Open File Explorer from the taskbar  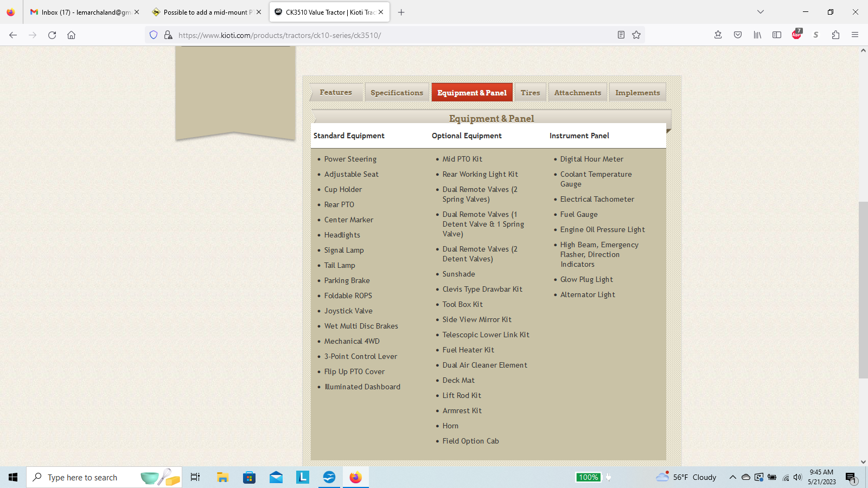click(x=222, y=477)
